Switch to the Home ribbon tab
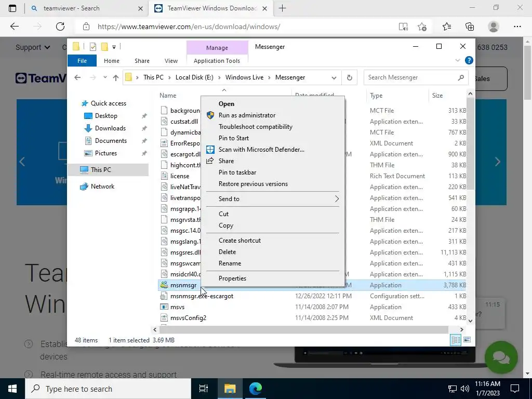The width and height of the screenshot is (532, 399). (x=112, y=61)
